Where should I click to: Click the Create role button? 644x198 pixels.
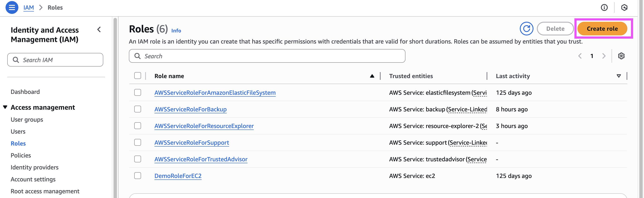coord(602,29)
